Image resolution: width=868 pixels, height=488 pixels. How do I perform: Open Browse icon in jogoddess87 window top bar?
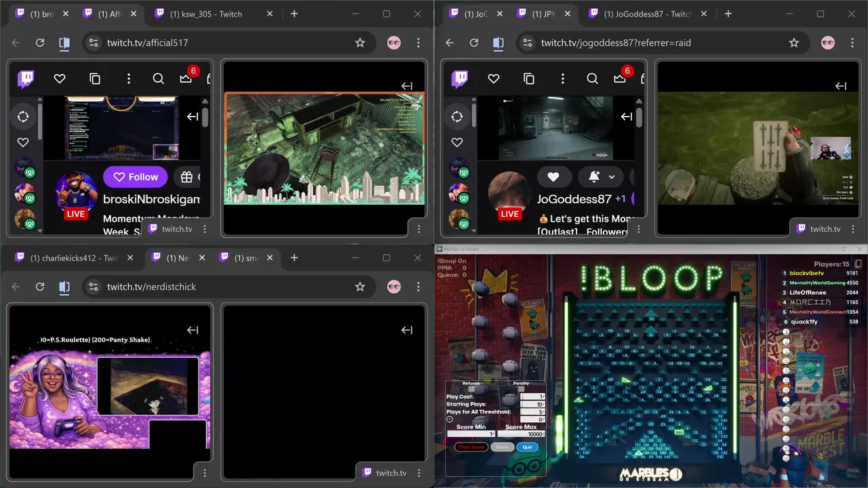[x=529, y=79]
